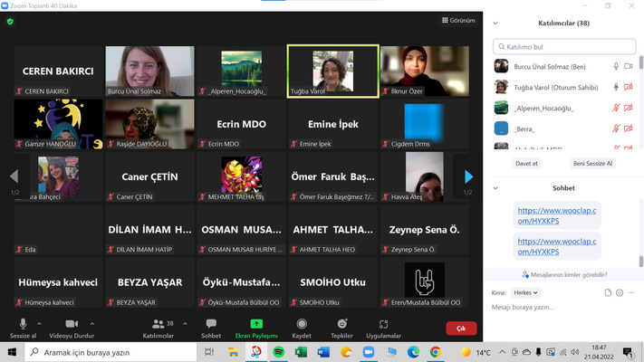This screenshot has height=362, width=644.
Task: Open first wooclap.com/HYXKPS chat link
Action: [556, 215]
